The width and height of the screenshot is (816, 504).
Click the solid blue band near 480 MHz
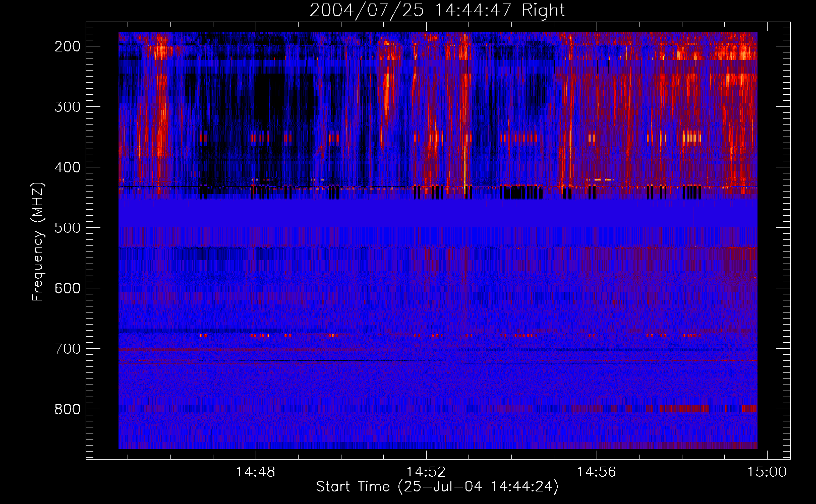coord(438,213)
